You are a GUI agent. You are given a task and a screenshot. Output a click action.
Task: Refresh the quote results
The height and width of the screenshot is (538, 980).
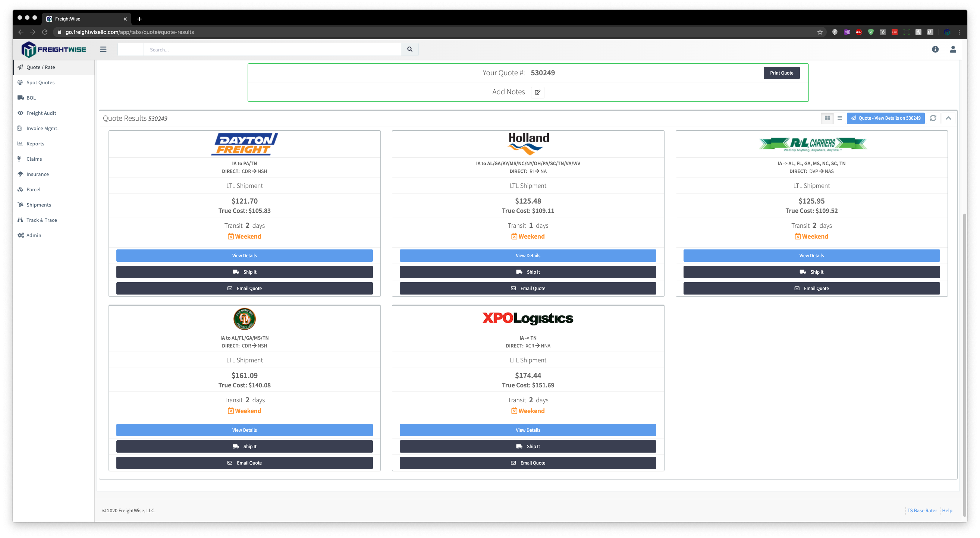pos(933,118)
